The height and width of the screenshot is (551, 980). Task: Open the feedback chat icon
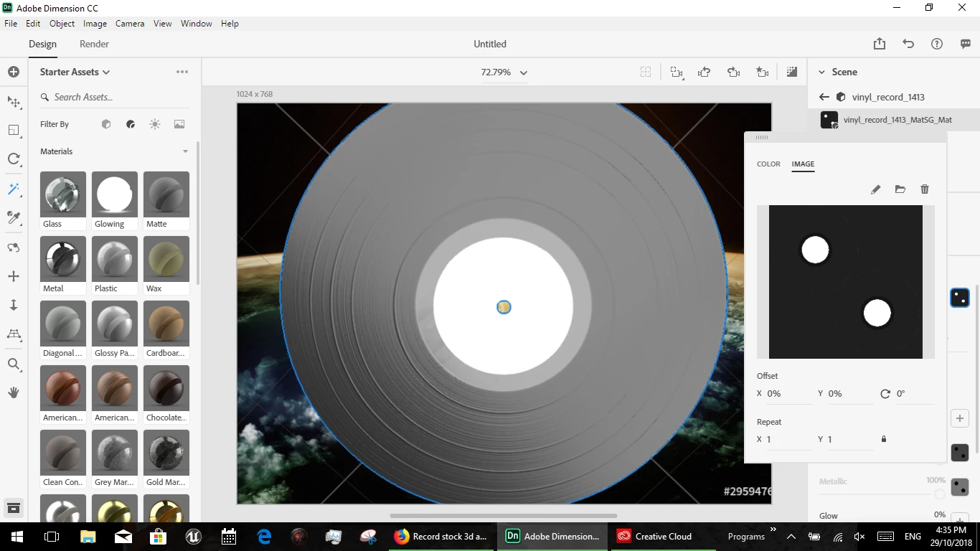966,44
